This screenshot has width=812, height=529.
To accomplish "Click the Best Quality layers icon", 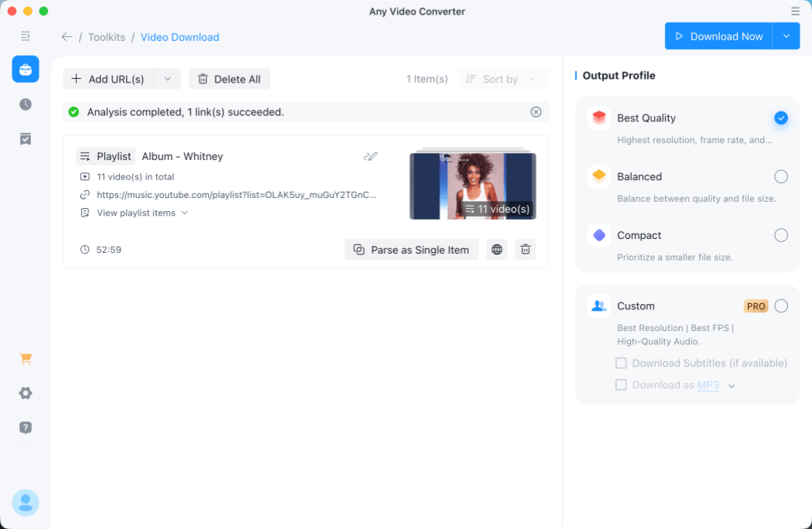I will tap(599, 118).
